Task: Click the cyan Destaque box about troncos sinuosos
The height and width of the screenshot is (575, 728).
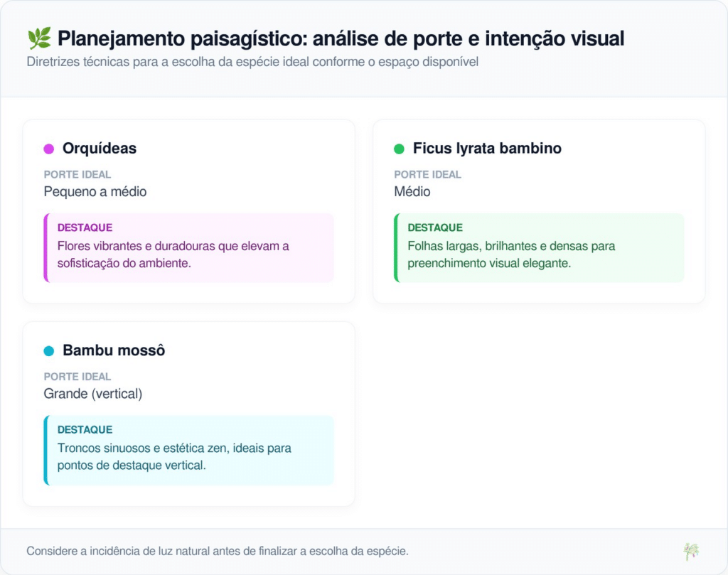Action: 189,450
